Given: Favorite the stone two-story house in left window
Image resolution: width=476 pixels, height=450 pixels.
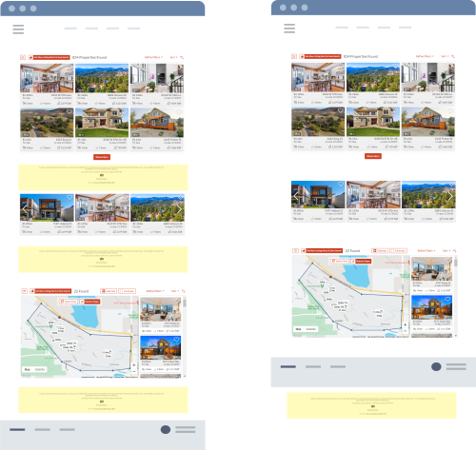Looking at the screenshot, I should [x=125, y=111].
